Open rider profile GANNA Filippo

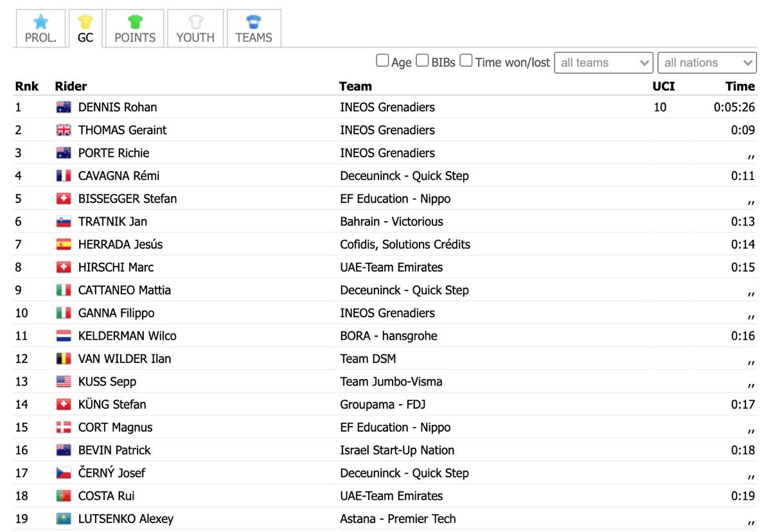click(116, 313)
